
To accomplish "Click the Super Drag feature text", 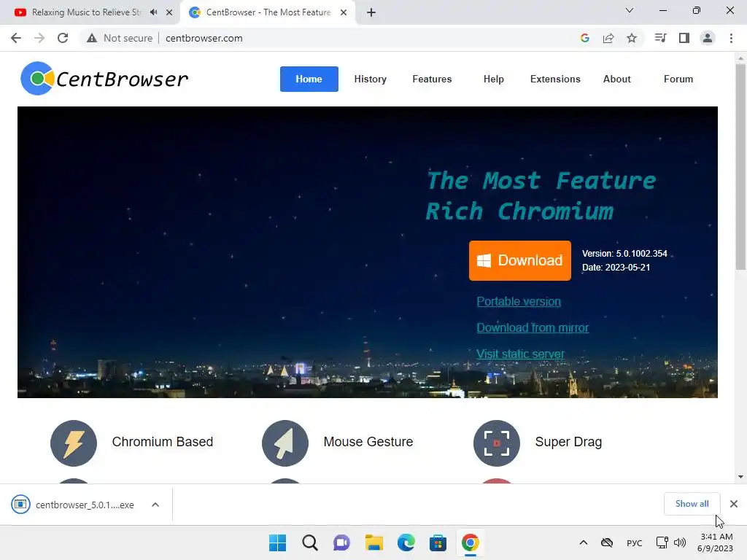I will click(x=568, y=442).
